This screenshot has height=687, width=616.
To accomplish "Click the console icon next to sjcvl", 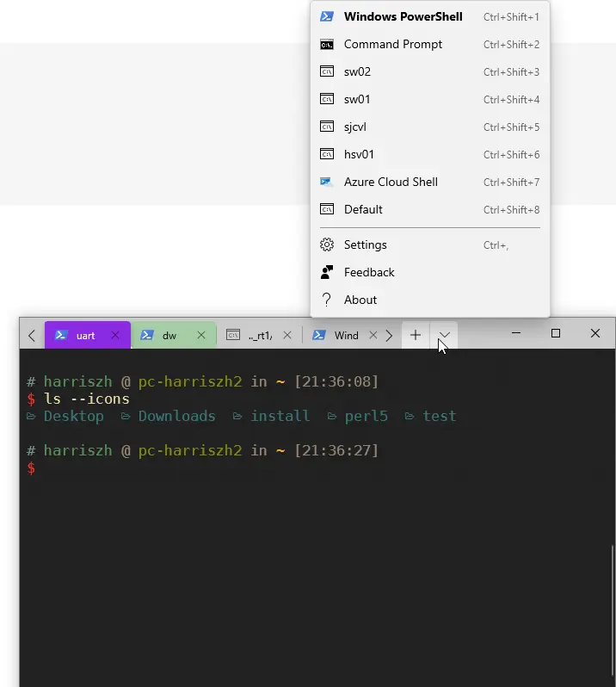I will pyautogui.click(x=327, y=127).
